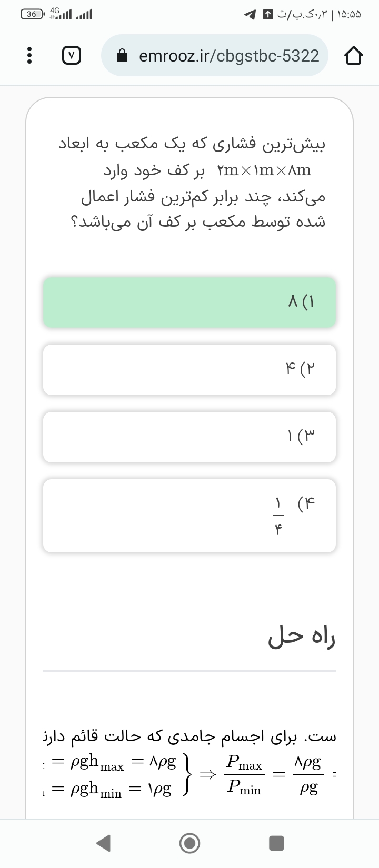Select answer option 4 with fraction ۱/۴
This screenshot has width=379, height=868.
(189, 516)
